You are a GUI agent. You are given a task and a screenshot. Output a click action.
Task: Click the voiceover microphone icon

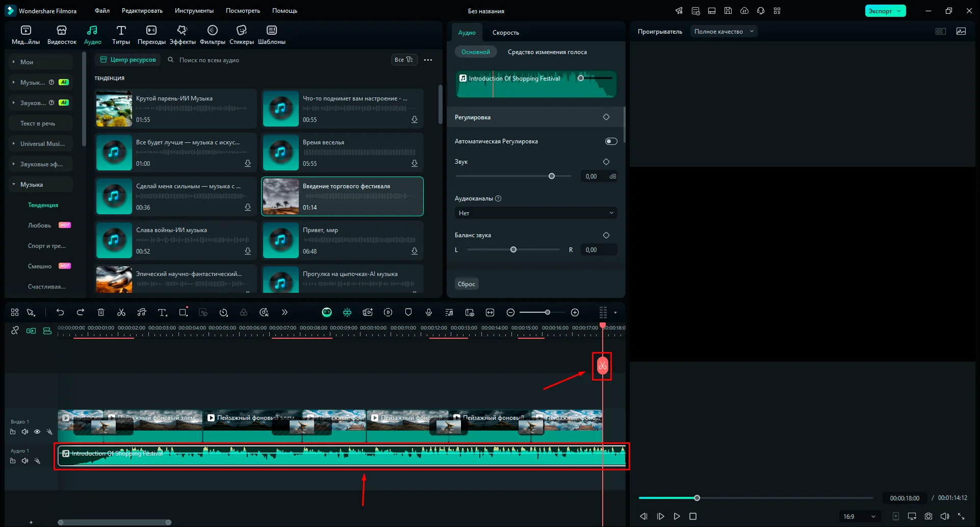pos(428,312)
